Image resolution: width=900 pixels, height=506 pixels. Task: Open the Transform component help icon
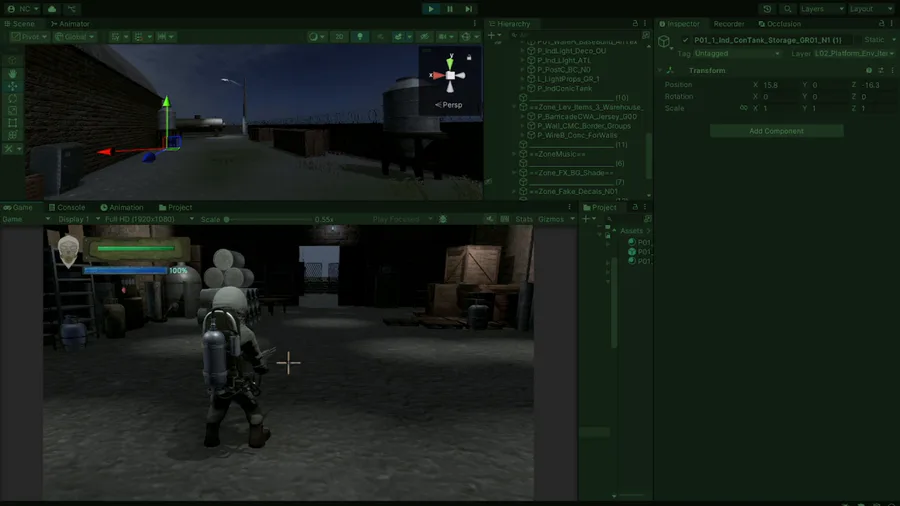pos(869,70)
